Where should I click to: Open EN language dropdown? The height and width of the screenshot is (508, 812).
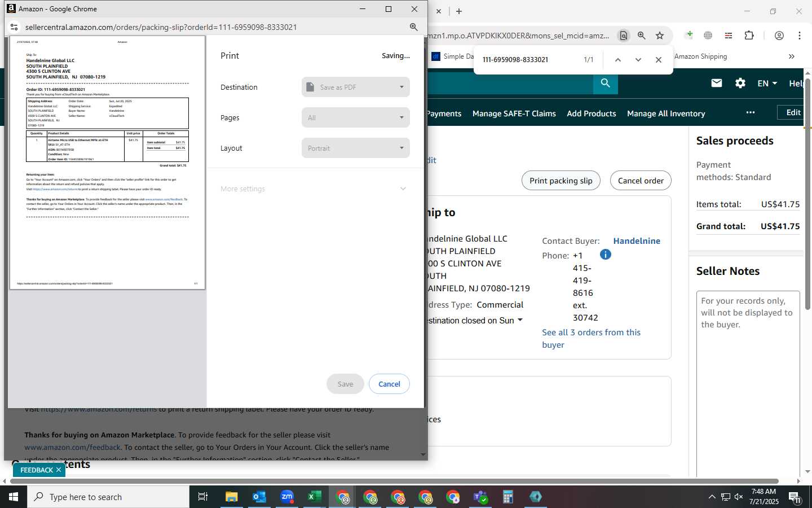click(x=767, y=83)
